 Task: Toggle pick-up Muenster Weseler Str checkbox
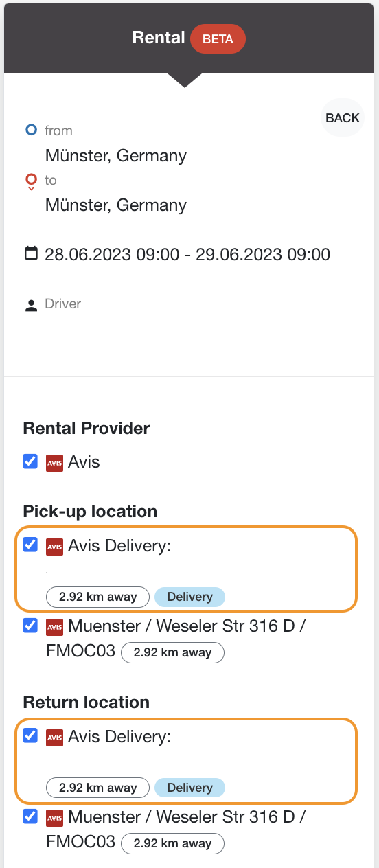[30, 625]
